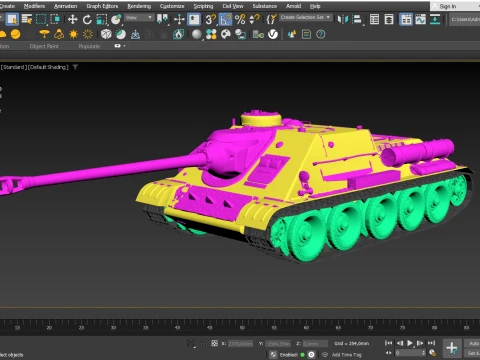Open the Animation menu
480x360 pixels.
tap(66, 6)
